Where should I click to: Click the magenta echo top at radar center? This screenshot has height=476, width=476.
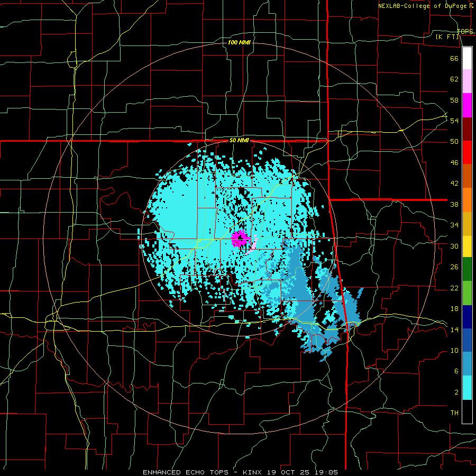[x=240, y=239]
